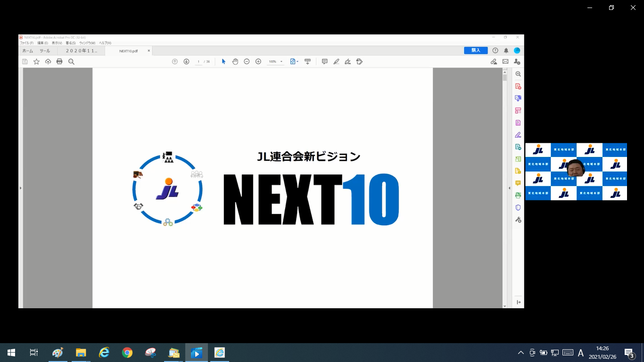Open the ファイル(F) menu
Image resolution: width=644 pixels, height=362 pixels.
click(27, 43)
